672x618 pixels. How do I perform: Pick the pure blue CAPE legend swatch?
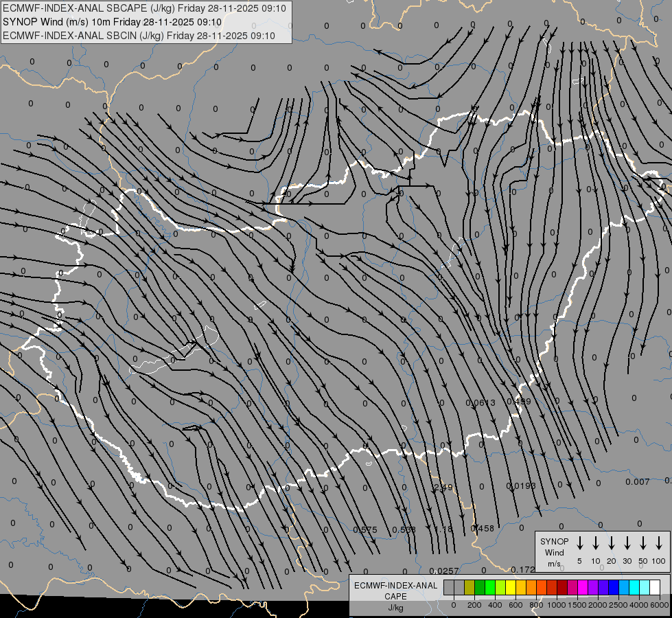(x=613, y=587)
